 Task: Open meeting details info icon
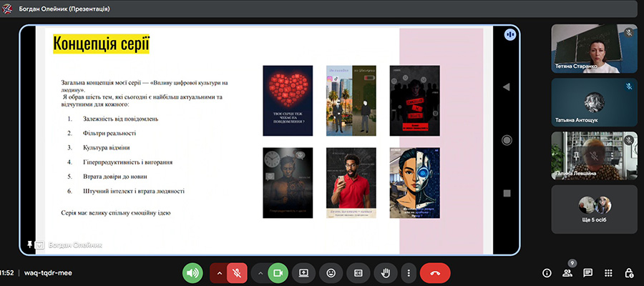coord(547,272)
